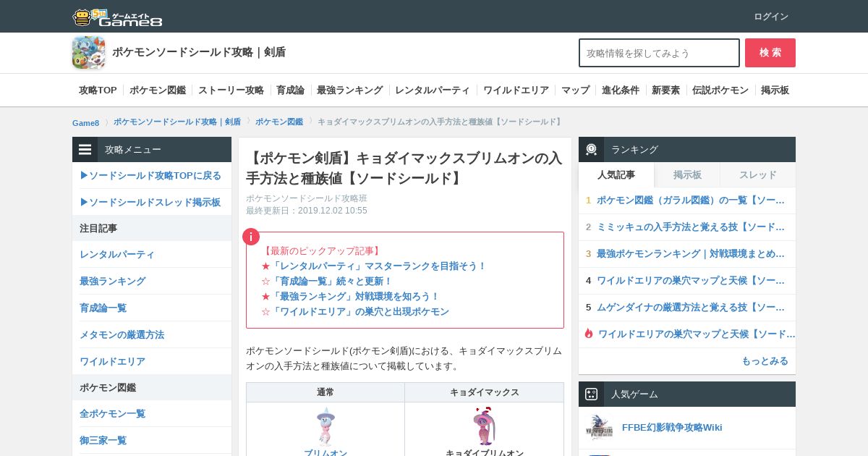Viewport: 868px width, 456px height.
Task: Open the sidebar 最強ランキング link
Action: point(113,282)
